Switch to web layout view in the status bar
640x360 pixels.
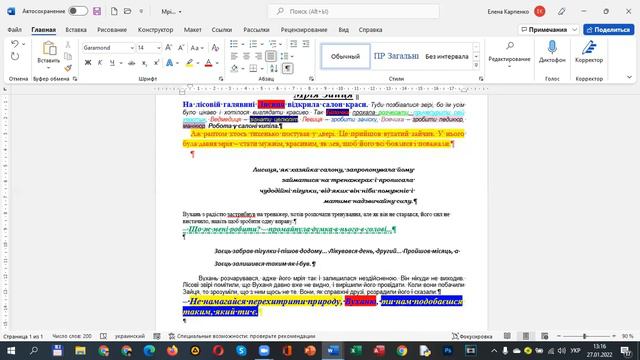click(544, 336)
